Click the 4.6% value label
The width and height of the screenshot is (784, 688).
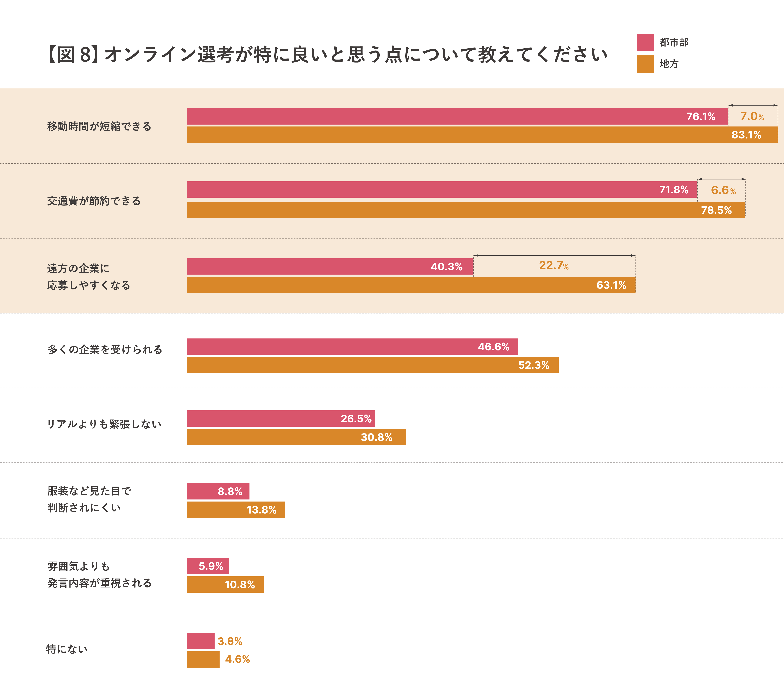(x=237, y=659)
